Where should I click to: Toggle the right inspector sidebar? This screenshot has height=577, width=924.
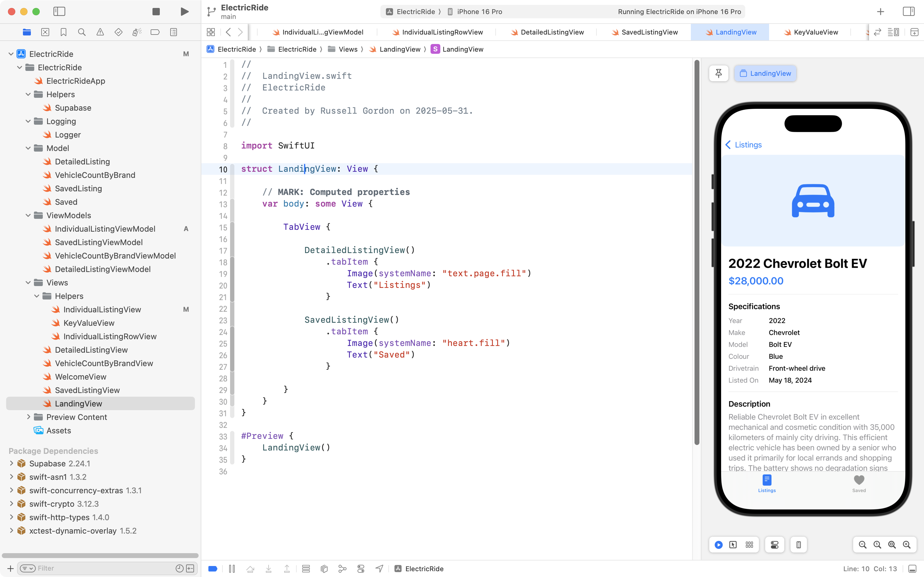[x=909, y=11]
